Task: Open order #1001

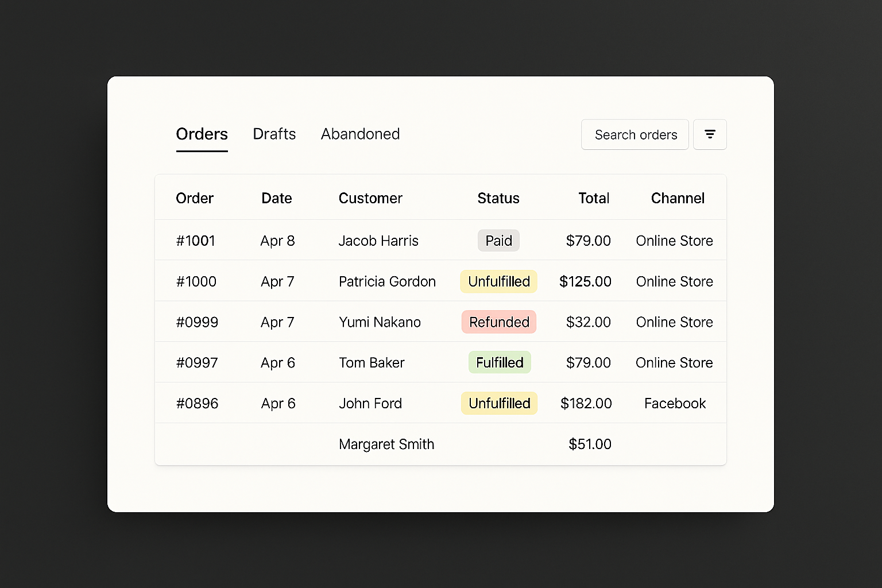Action: pos(196,241)
